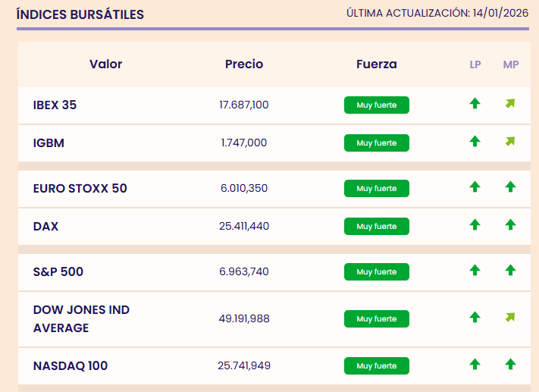Click the IBEX 35 medium-term diagonal arrow
539x392 pixels.
[x=510, y=104]
